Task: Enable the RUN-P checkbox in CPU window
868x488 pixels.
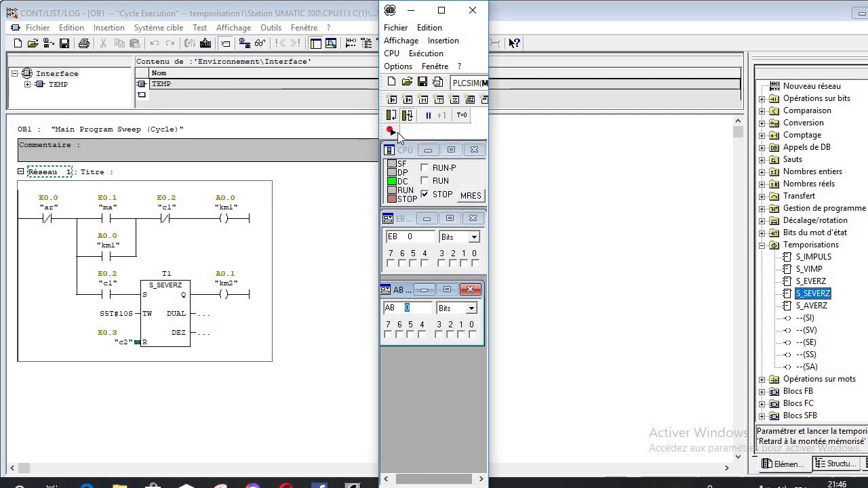Action: 425,168
